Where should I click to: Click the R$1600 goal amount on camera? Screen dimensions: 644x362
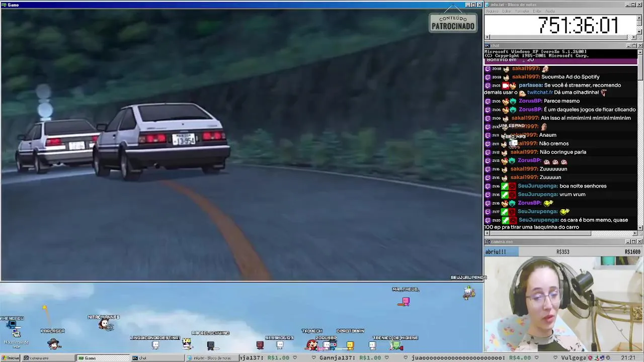632,252
